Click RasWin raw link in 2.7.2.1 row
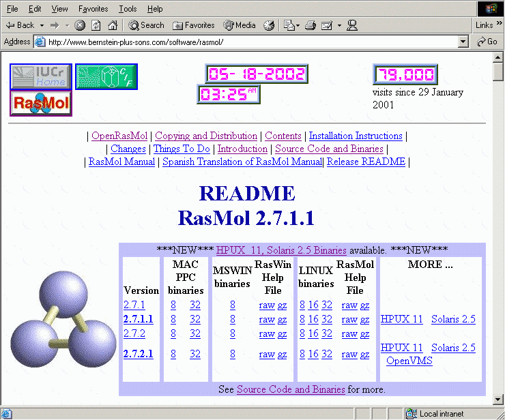Image resolution: width=505 pixels, height=420 pixels. [267, 354]
